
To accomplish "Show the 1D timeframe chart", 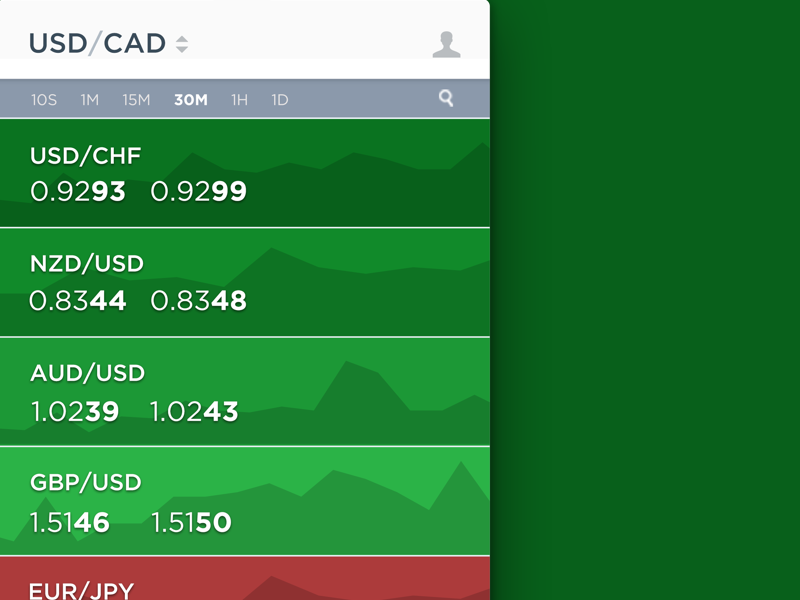I will [280, 100].
